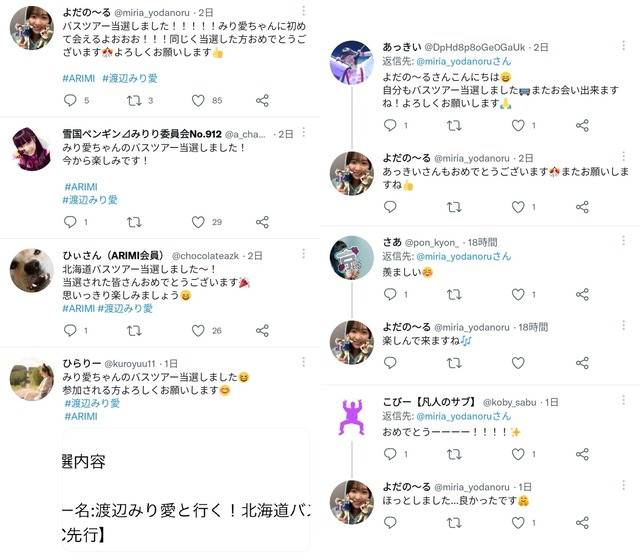Like the よだの〜る tweet with 85 likes

(198, 100)
